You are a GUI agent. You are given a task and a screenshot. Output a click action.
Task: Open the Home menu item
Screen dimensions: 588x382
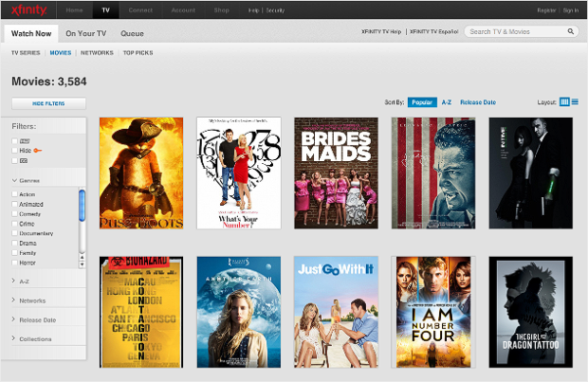[74, 10]
